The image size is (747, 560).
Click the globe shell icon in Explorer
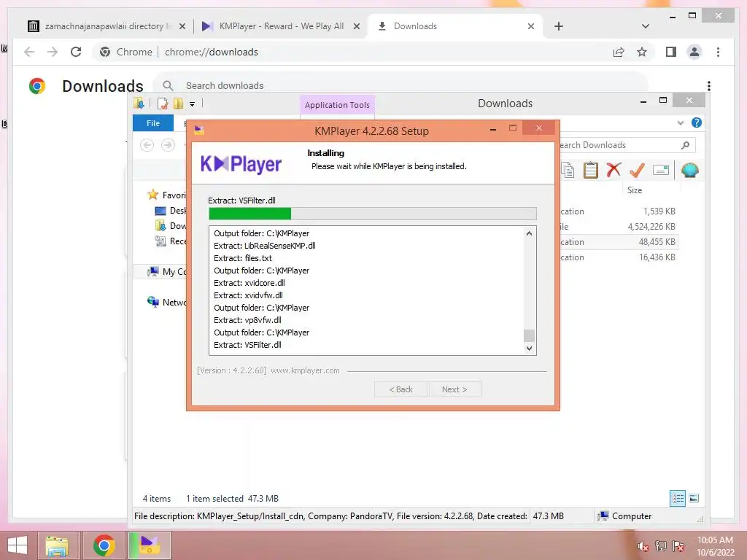click(x=690, y=170)
